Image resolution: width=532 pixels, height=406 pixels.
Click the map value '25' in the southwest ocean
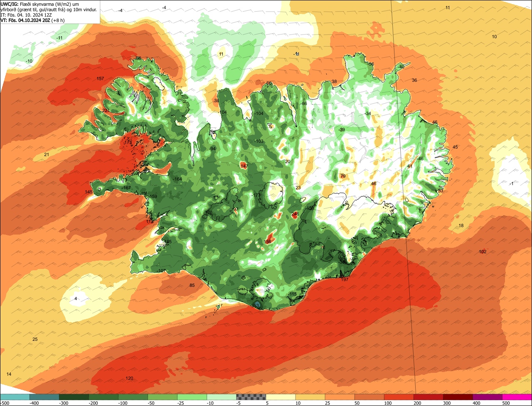(35, 340)
